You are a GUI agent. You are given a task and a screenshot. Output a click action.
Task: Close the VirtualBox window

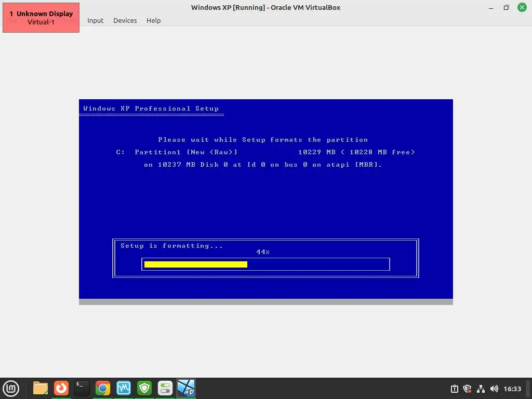pyautogui.click(x=522, y=7)
